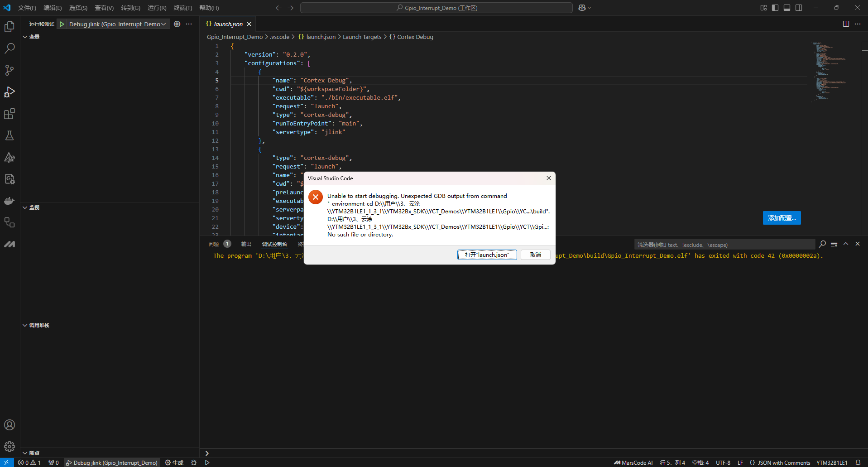Focus the debug console filter input
The image size is (868, 467).
[724, 245]
